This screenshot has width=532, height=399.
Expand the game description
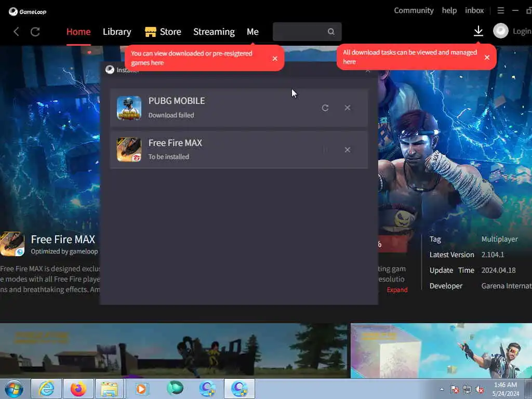tap(397, 290)
